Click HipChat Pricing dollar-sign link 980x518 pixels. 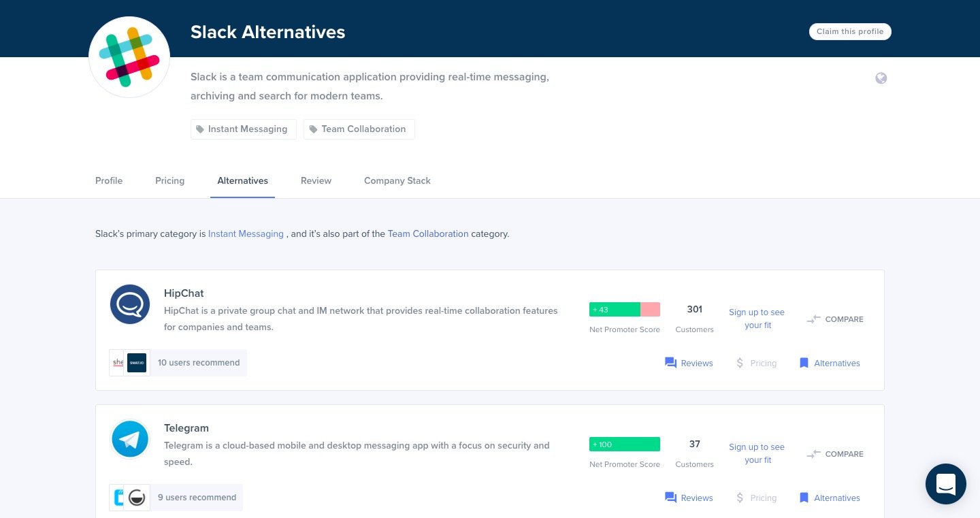[756, 363]
